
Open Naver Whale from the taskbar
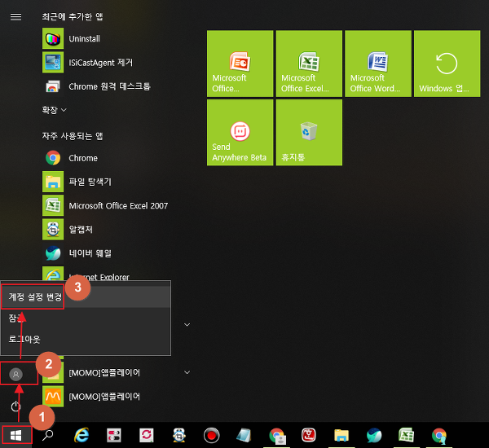(x=374, y=435)
